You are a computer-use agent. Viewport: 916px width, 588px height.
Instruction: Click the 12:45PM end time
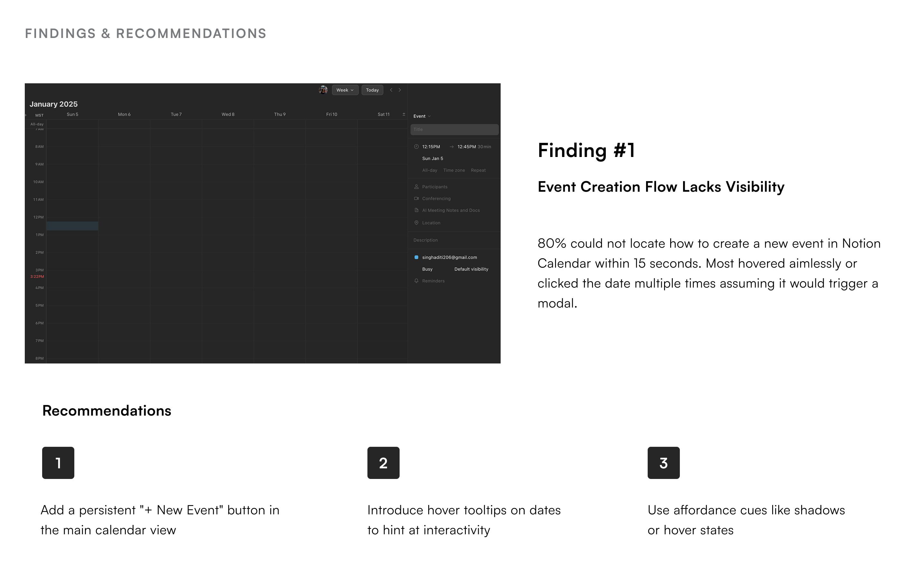pos(467,147)
